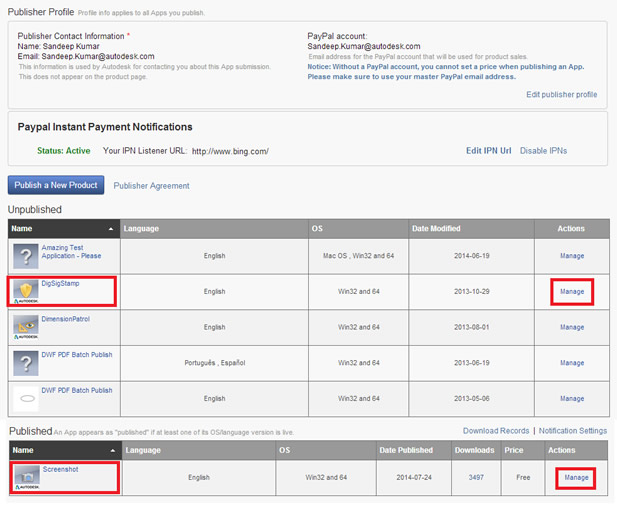Manage the Amazing Test Application entry
This screenshot has width=617, height=505.
[x=572, y=256]
